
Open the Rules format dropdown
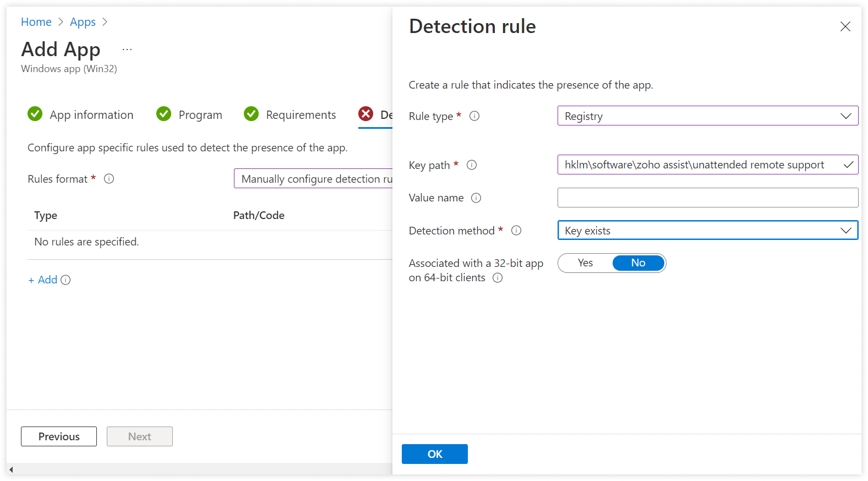pyautogui.click(x=314, y=179)
